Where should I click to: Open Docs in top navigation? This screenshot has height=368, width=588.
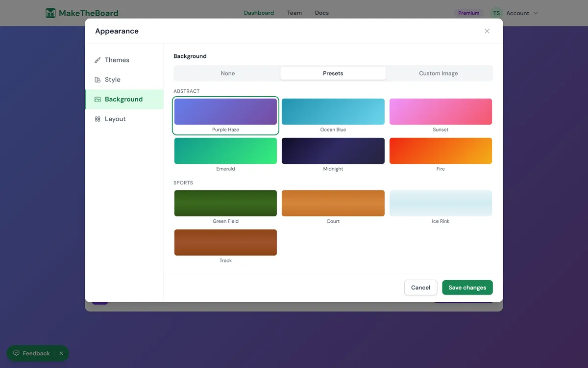[x=322, y=13]
